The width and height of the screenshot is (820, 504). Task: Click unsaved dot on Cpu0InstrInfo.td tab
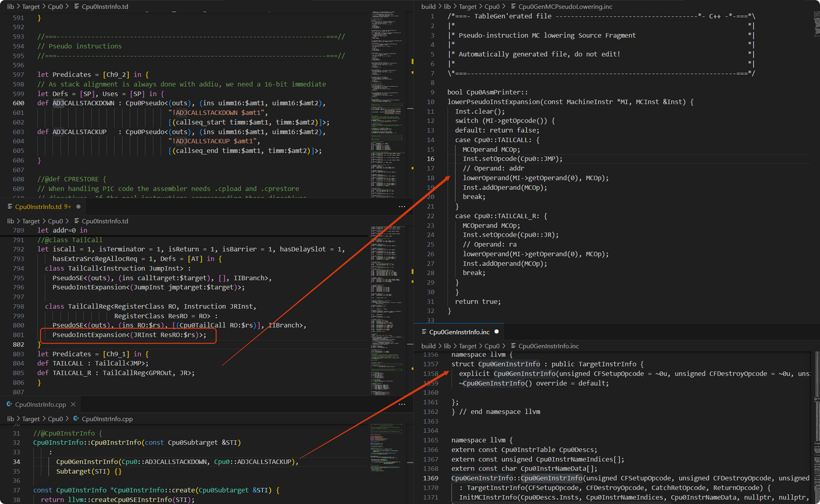(79, 207)
